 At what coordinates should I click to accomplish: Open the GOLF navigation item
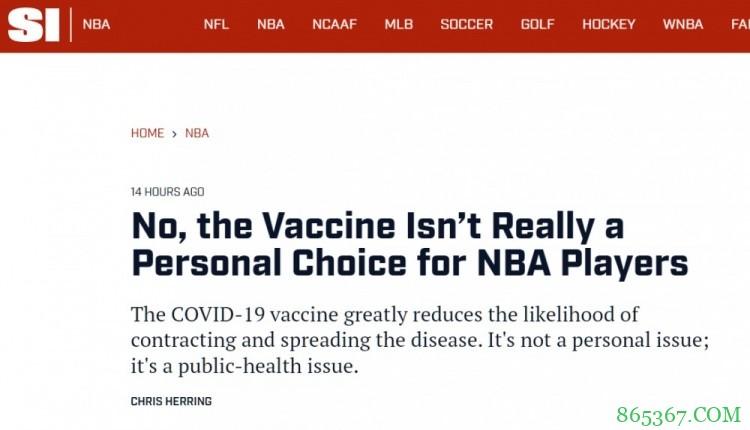coord(538,24)
